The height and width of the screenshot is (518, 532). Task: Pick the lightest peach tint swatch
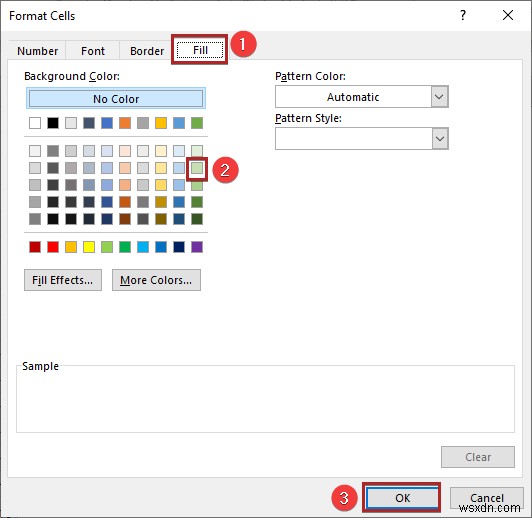point(125,151)
